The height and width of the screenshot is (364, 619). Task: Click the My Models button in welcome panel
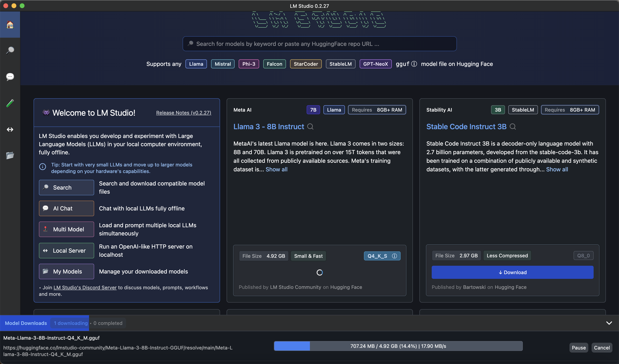[66, 271]
